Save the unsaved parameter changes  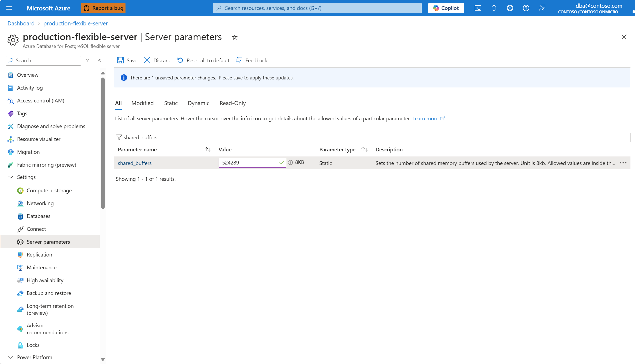point(127,60)
